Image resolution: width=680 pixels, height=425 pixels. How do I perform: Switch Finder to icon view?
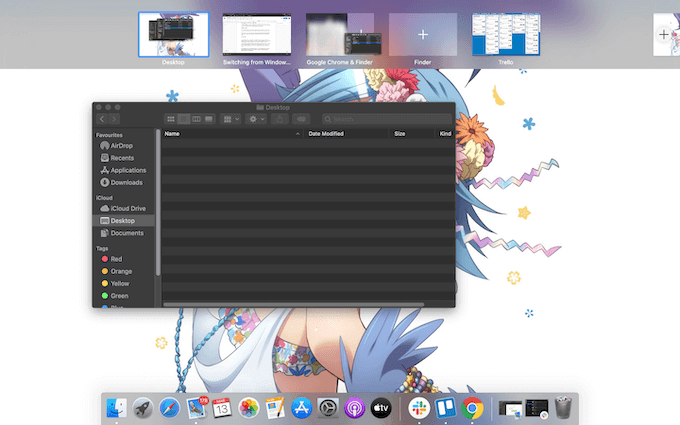(171, 119)
